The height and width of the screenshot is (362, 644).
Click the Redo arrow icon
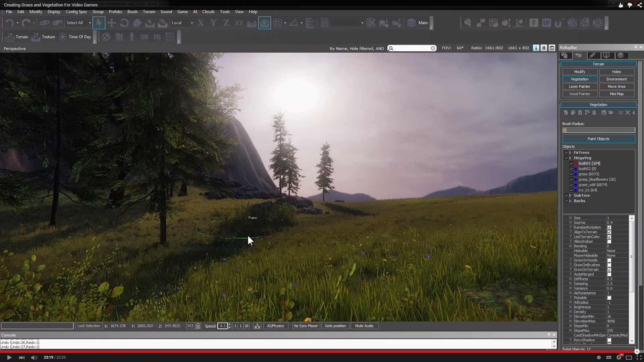click(26, 23)
